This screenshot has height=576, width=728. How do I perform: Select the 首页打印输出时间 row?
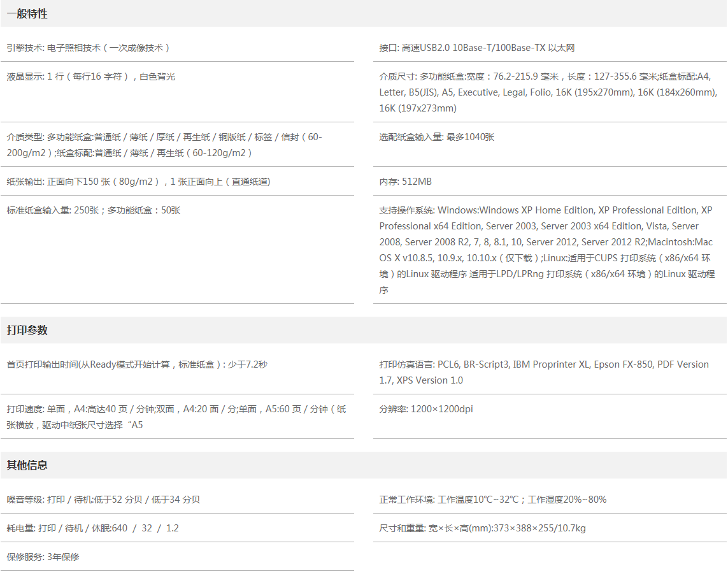[x=136, y=364]
